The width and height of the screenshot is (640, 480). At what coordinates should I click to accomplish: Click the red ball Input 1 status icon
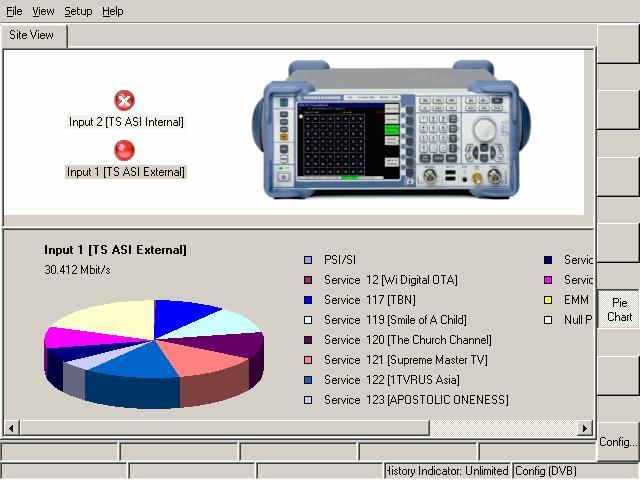124,150
